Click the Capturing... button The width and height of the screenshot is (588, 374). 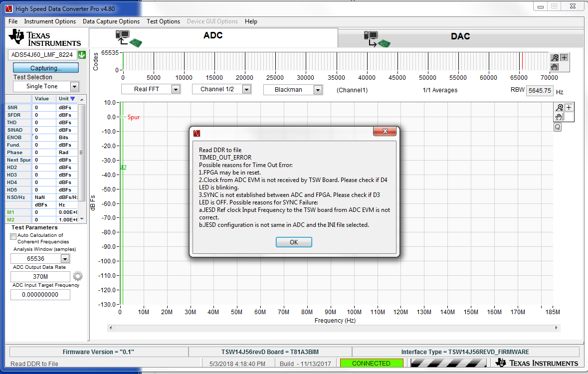(x=46, y=68)
